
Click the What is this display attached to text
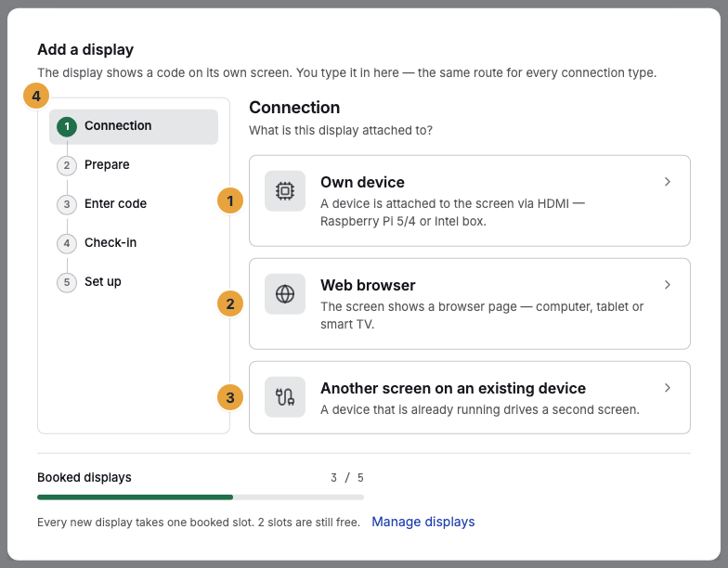click(x=340, y=130)
